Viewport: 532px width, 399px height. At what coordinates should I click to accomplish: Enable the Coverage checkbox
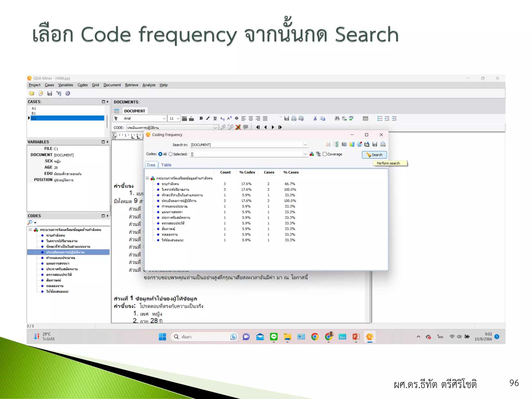click(325, 154)
